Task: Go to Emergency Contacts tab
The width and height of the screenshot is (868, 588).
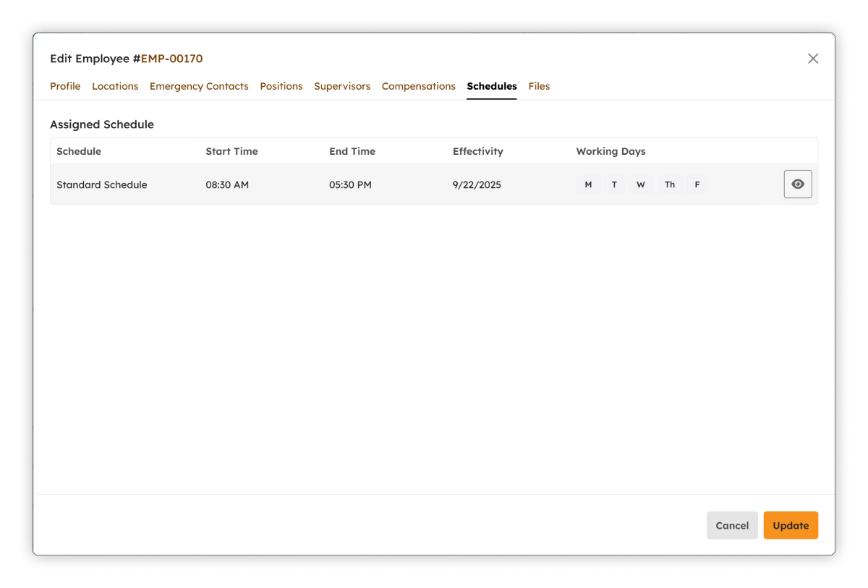Action: pos(199,86)
